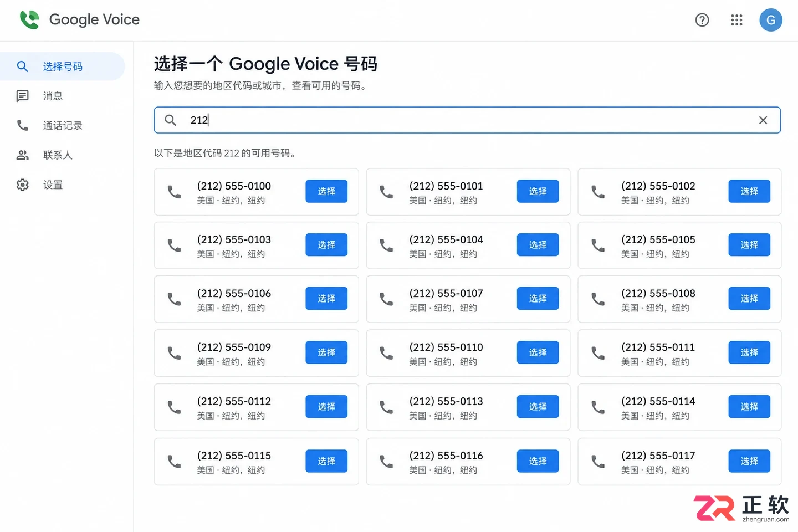The image size is (798, 532).
Task: Choose number (212) 555-0107 with 选择 button
Action: click(538, 299)
